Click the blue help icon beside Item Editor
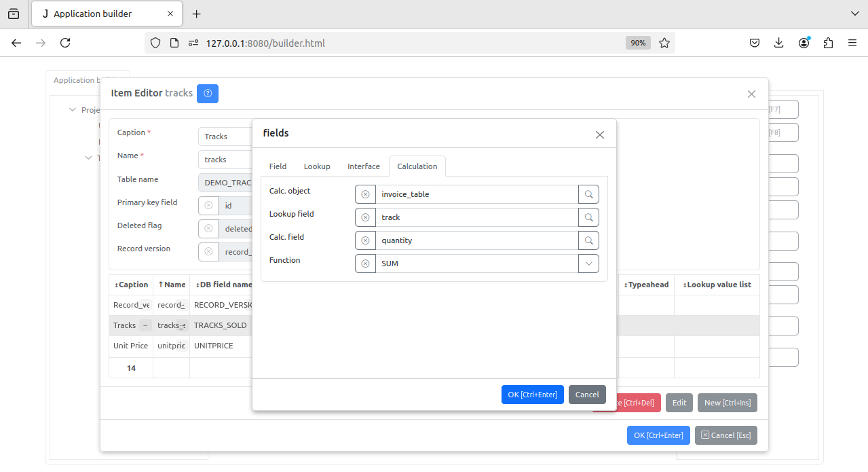 (208, 94)
